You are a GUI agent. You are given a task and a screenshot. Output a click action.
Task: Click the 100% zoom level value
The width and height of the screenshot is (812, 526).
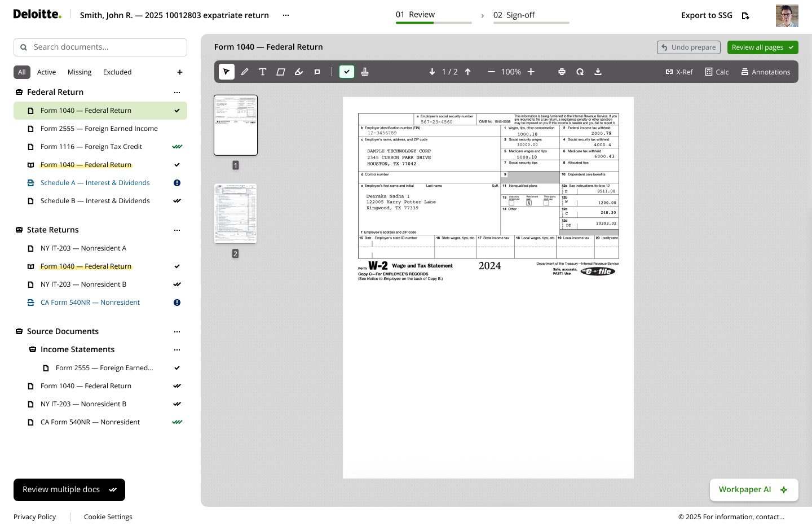[511, 72]
